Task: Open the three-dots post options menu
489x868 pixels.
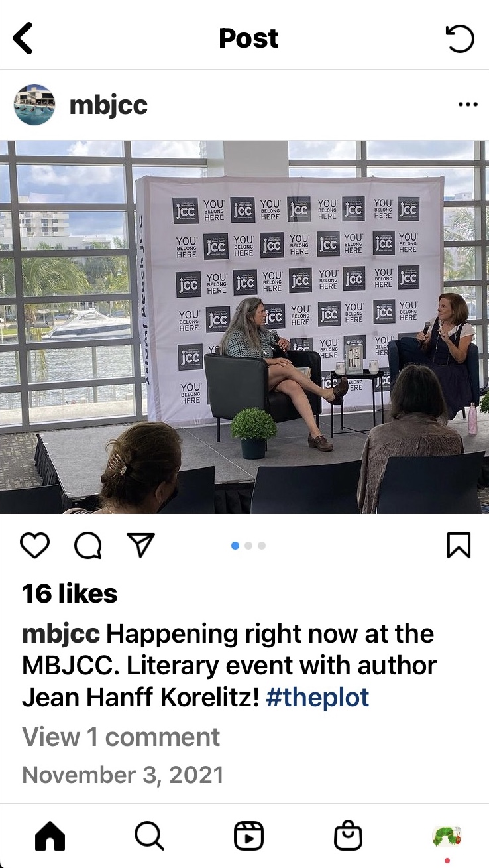Action: (x=468, y=105)
